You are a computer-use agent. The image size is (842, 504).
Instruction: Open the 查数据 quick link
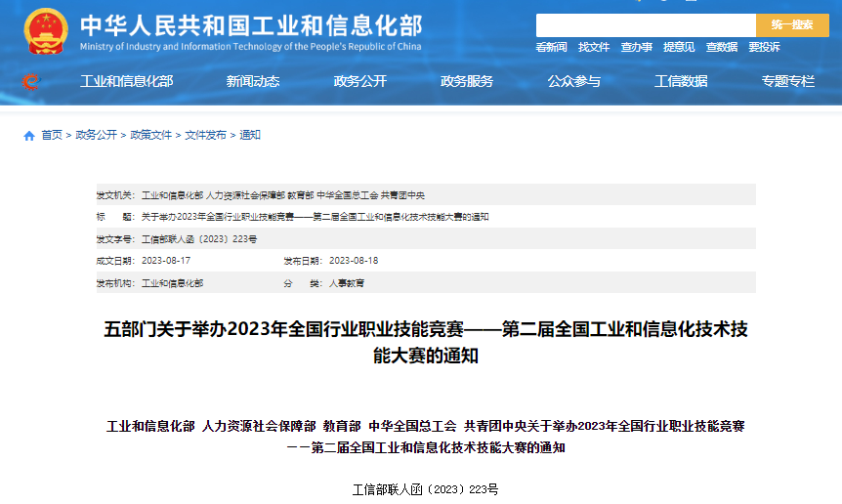coord(721,47)
